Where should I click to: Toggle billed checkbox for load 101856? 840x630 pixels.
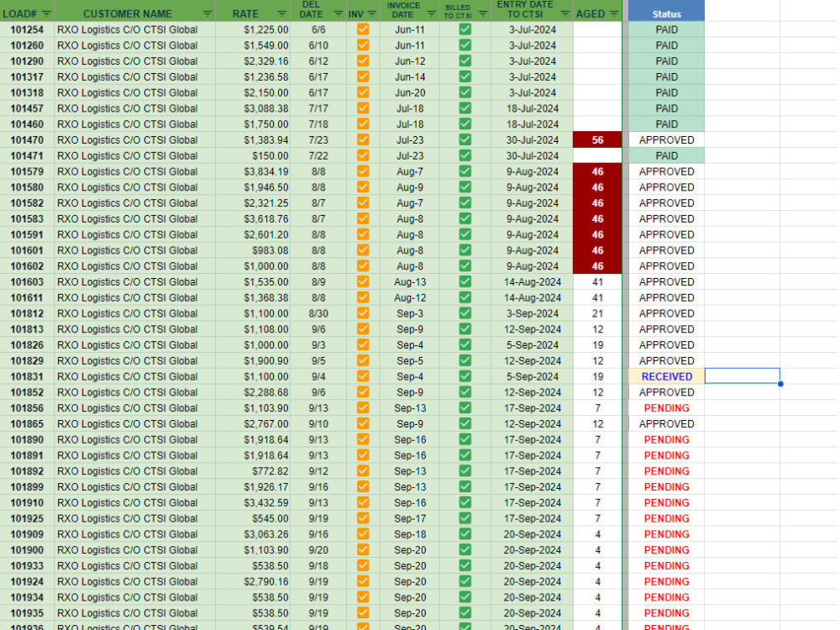coord(465,408)
